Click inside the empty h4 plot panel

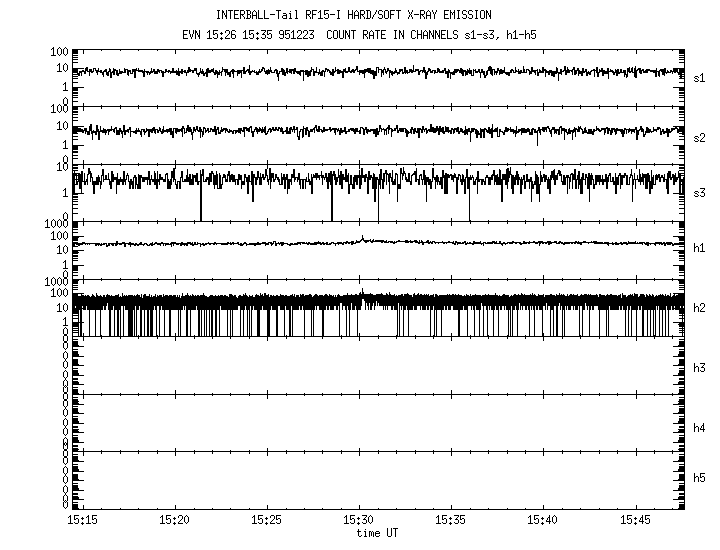pos(380,422)
